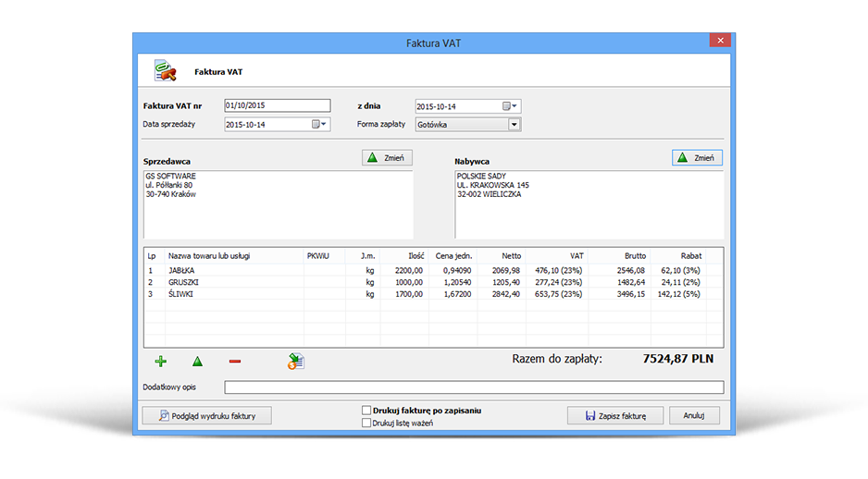Click the Faktura VAT header icon
This screenshot has height=479, width=868.
[x=165, y=70]
